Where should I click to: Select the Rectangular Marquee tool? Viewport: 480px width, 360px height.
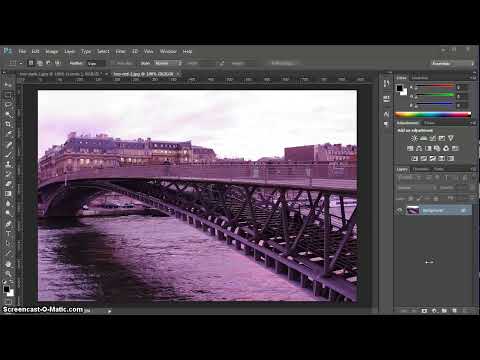coord(8,95)
